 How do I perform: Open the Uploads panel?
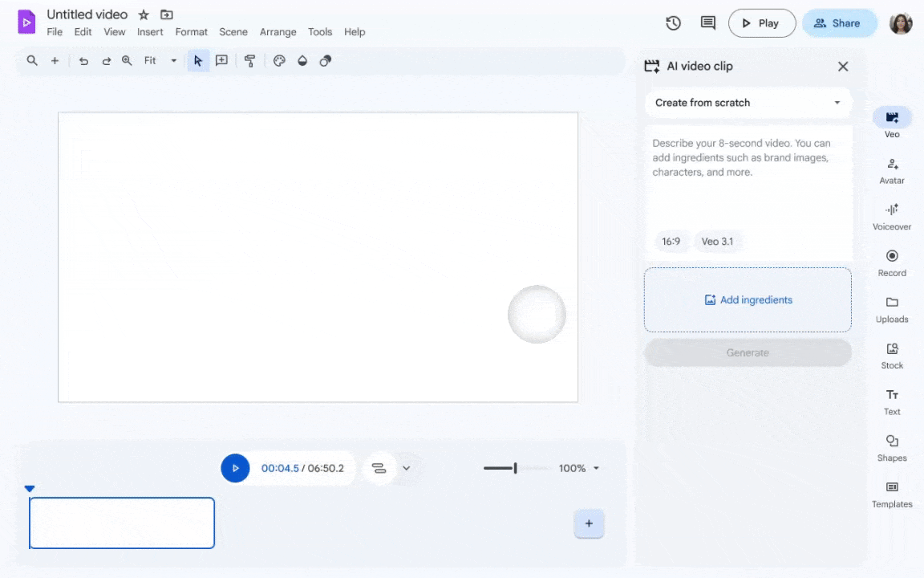(892, 309)
